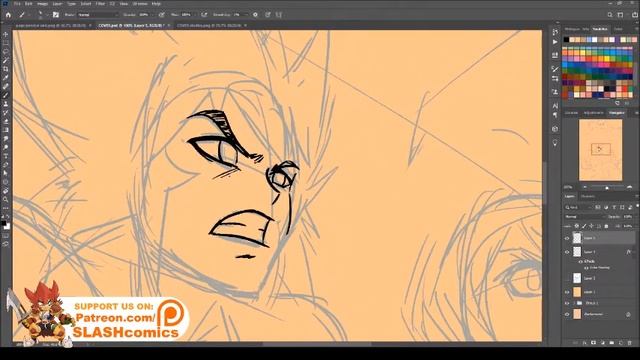
Task: Switch to the third document tab
Action: 209,25
